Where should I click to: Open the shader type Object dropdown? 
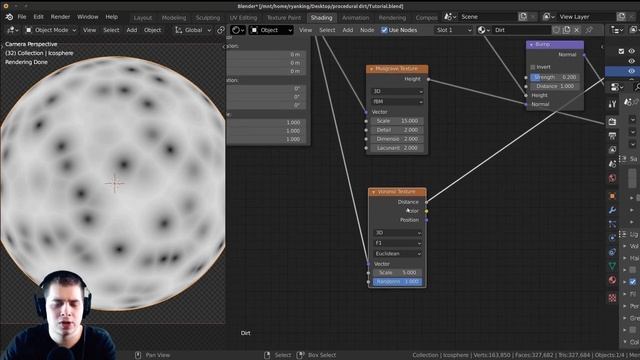tap(271, 30)
